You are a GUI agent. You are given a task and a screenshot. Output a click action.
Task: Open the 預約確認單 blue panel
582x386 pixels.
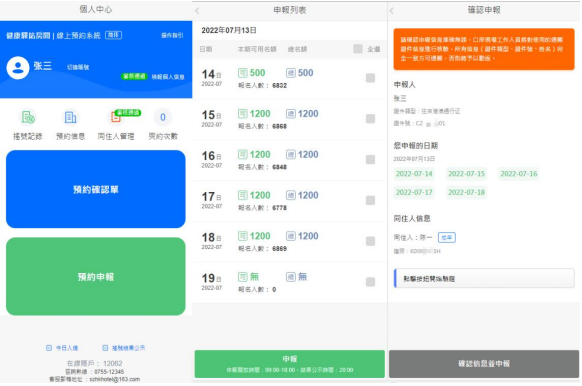96,189
